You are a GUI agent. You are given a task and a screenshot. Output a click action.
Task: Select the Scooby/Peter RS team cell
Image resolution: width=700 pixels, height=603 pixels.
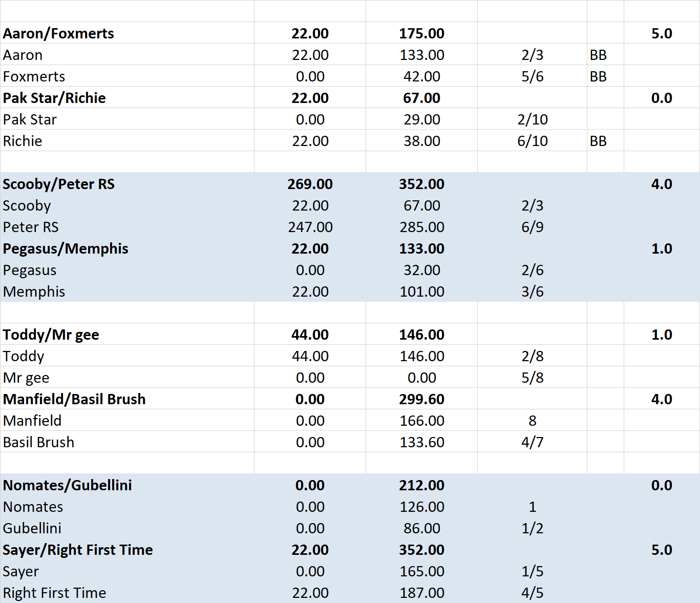(58, 184)
